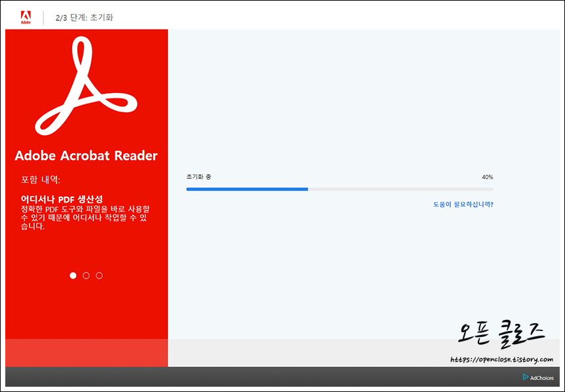
Task: Select the first carousel dot
Action: (x=73, y=275)
